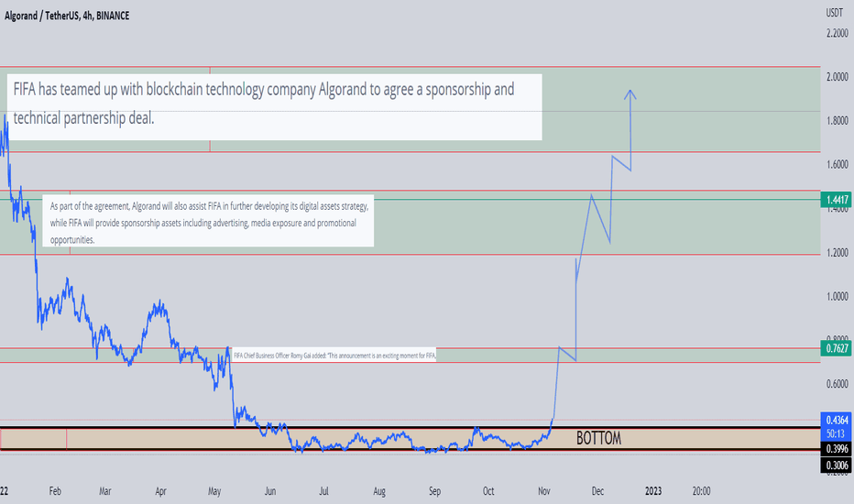Image resolution: width=854 pixels, height=504 pixels.
Task: Click the 2023 label on time axis
Action: point(653,491)
